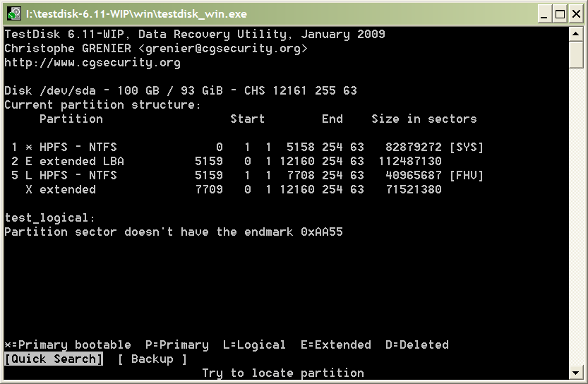Maximize the testdisk_win.exe window
588x384 pixels.
560,14
